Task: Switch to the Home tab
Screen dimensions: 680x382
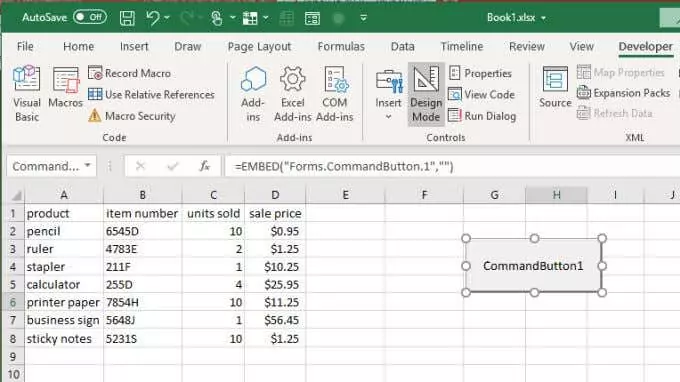Action: click(78, 46)
